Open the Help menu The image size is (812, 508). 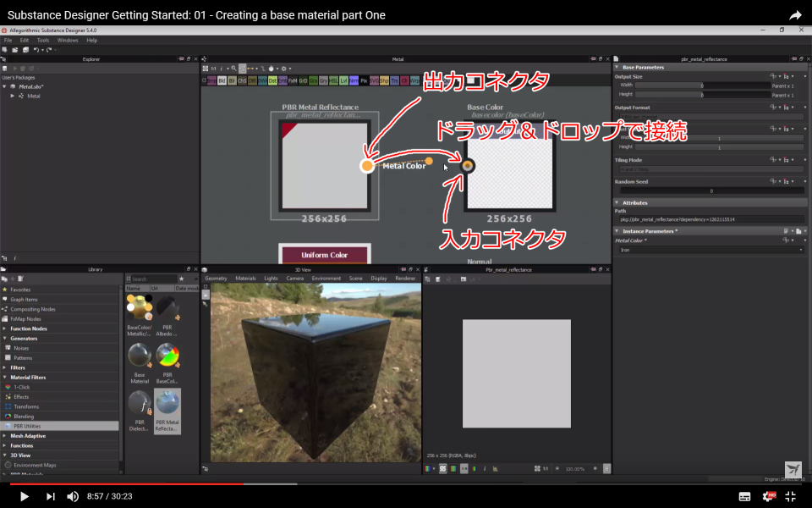pyautogui.click(x=91, y=40)
